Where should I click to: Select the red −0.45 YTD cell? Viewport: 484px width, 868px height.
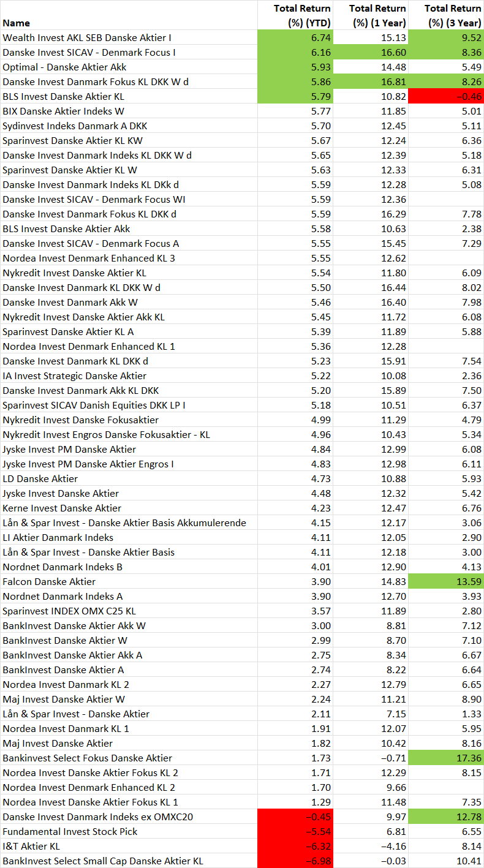click(x=295, y=817)
